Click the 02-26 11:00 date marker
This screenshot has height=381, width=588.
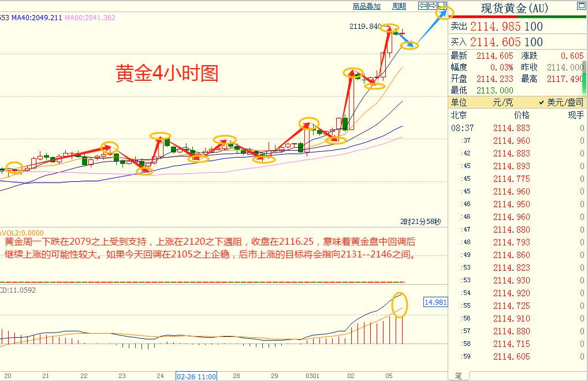tap(196, 376)
